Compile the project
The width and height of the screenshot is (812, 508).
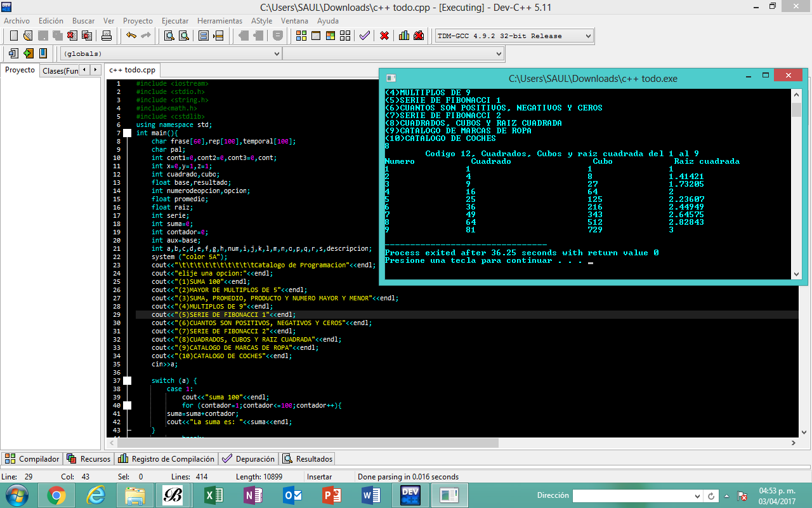tap(302, 36)
